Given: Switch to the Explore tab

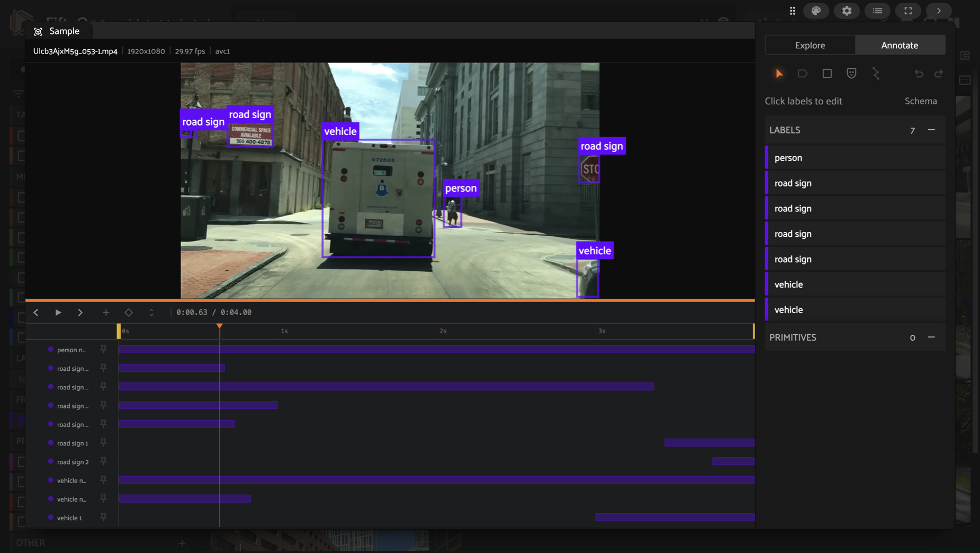Looking at the screenshot, I should pyautogui.click(x=810, y=45).
